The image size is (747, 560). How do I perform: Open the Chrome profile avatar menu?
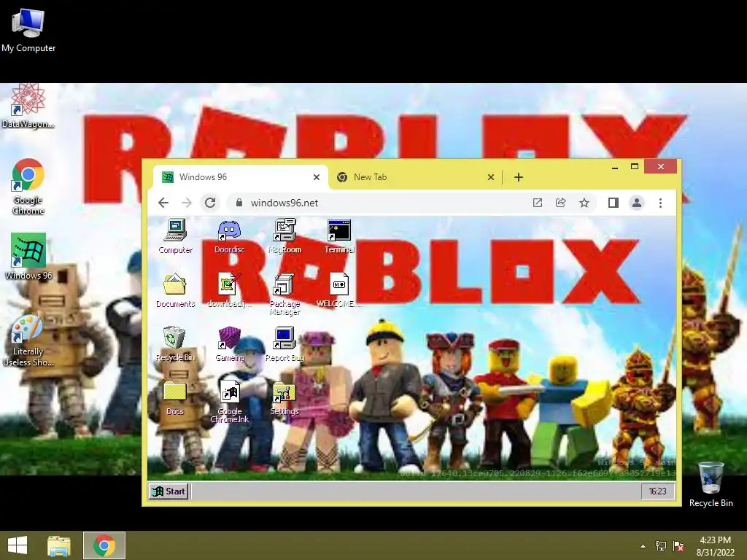click(x=636, y=203)
